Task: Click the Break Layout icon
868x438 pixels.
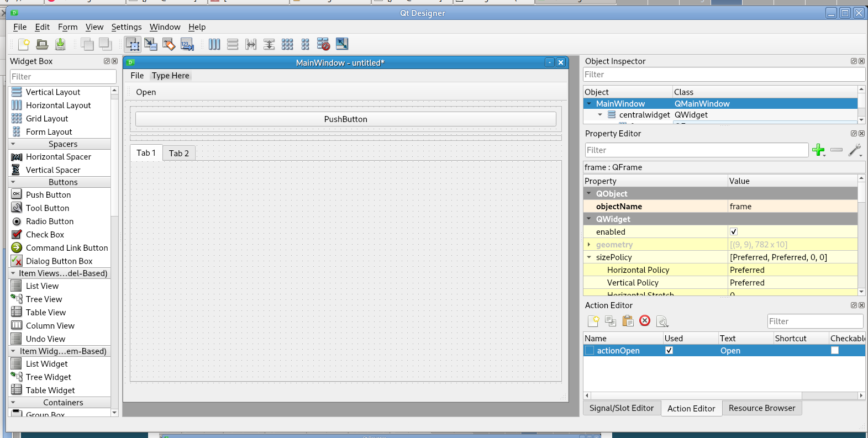Action: (x=323, y=44)
